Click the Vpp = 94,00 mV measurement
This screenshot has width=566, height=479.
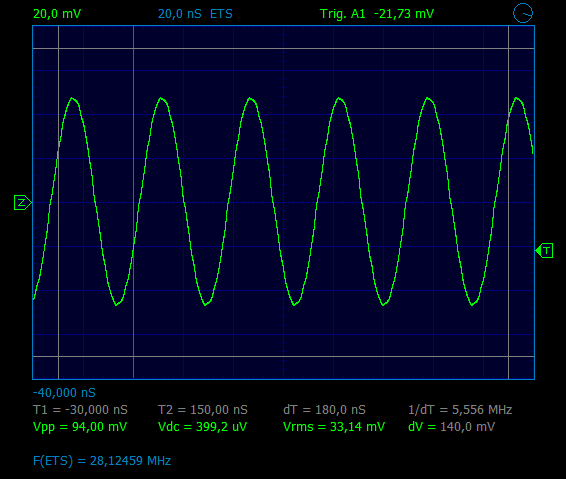pyautogui.click(x=80, y=427)
